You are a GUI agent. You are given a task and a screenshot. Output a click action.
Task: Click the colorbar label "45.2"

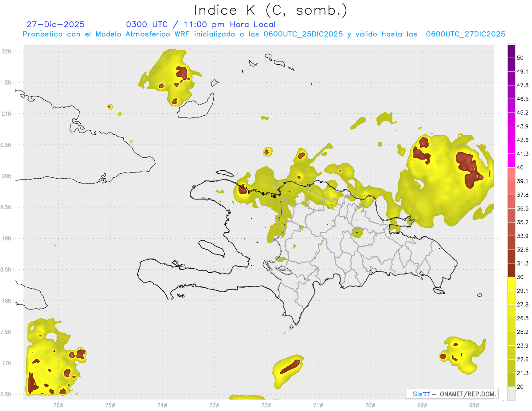click(x=523, y=113)
